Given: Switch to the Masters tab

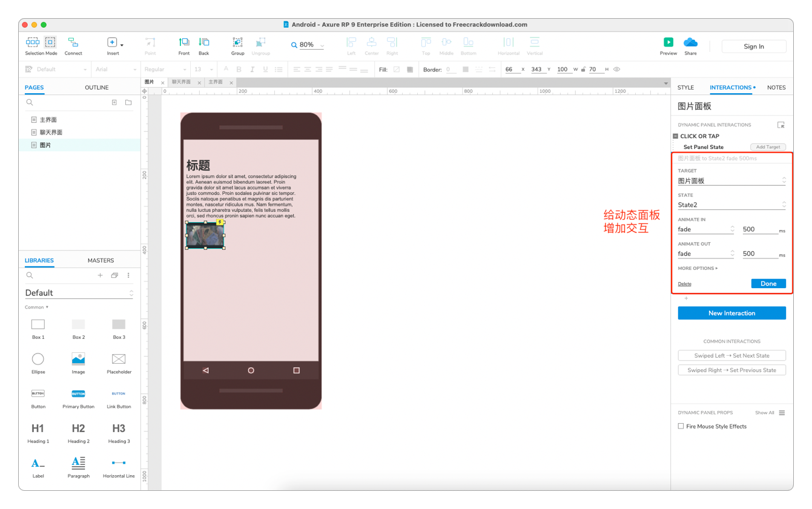Looking at the screenshot, I should (x=101, y=260).
